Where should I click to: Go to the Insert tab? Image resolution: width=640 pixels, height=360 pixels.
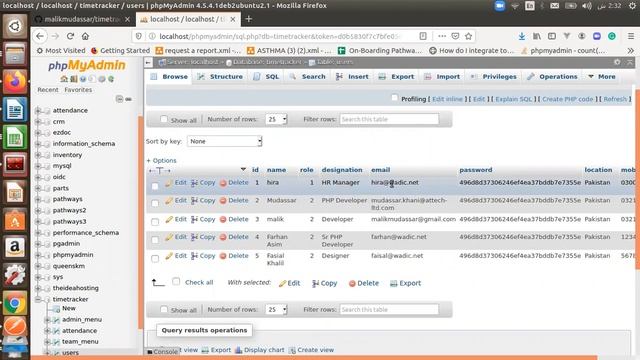pyautogui.click(x=353, y=76)
